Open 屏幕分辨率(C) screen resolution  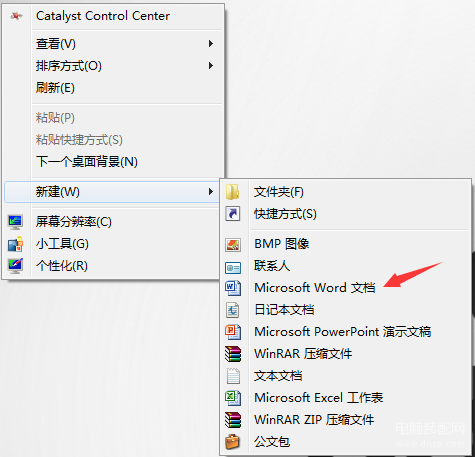coord(112,222)
